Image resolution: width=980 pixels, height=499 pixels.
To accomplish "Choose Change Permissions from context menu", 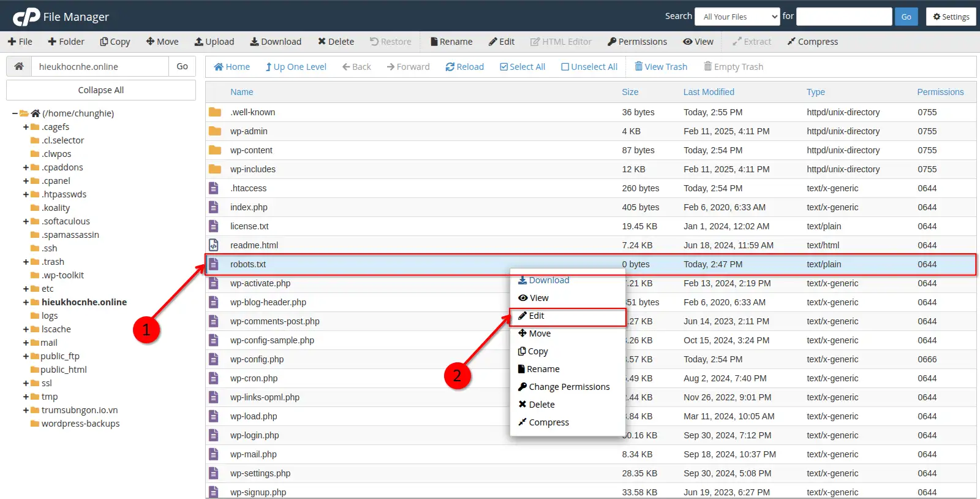I will click(x=563, y=387).
